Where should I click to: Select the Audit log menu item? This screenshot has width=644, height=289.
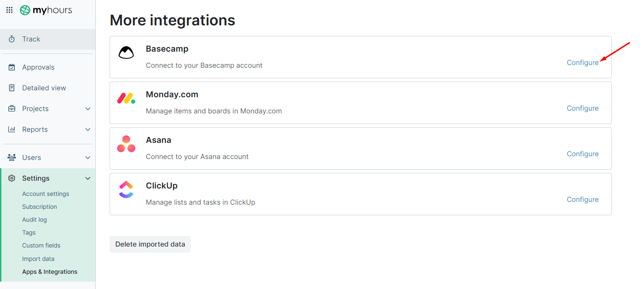point(34,219)
